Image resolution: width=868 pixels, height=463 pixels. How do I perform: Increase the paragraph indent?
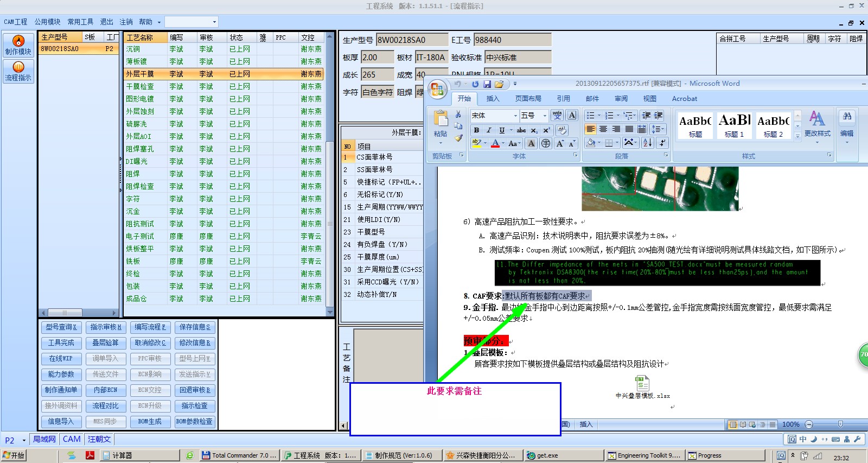tap(658, 115)
